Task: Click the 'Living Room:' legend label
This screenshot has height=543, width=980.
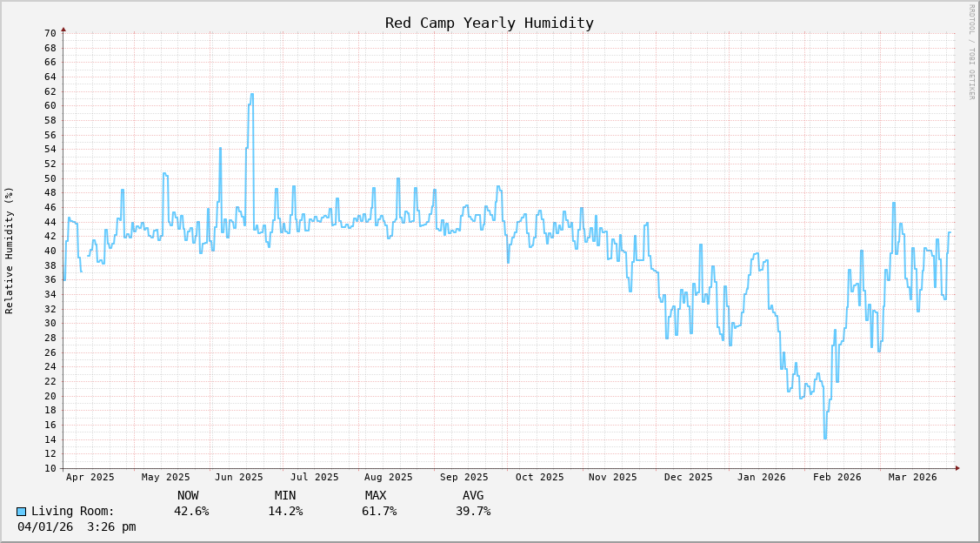Action: [x=73, y=512]
